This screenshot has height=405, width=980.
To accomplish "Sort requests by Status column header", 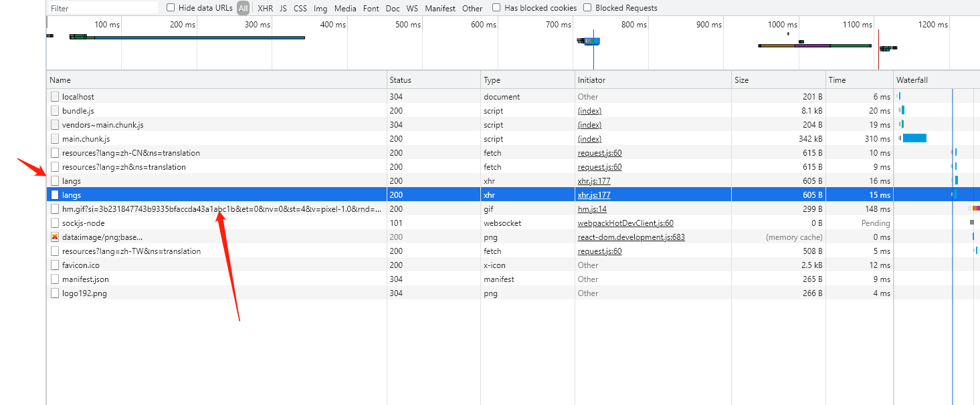I will (x=400, y=80).
